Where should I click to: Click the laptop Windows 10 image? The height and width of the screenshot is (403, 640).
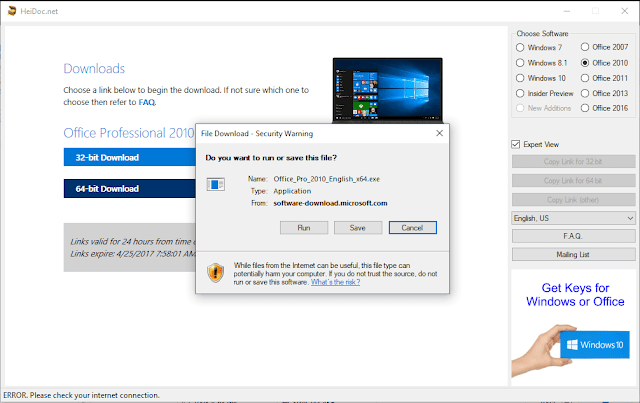pos(387,90)
